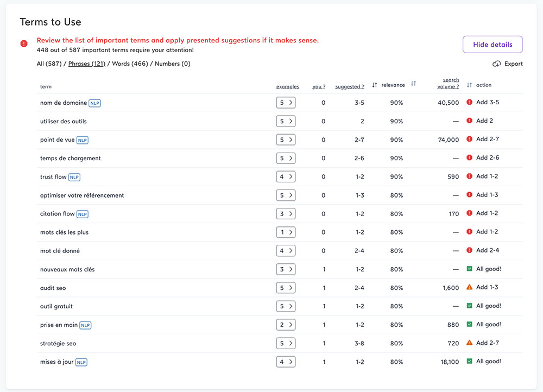Click green check icon for prise en main
The image size is (543, 392).
pos(469,324)
